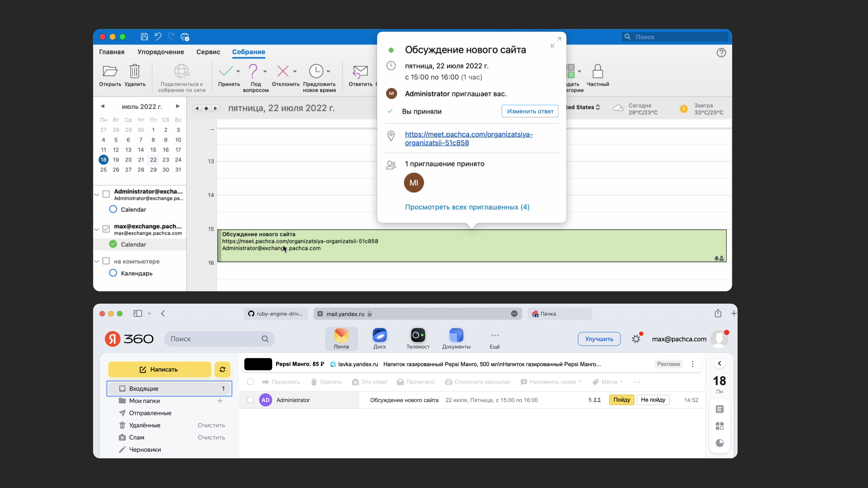Collapse the 'на компьютере' calendar group
The height and width of the screenshot is (488, 868).
click(x=97, y=261)
